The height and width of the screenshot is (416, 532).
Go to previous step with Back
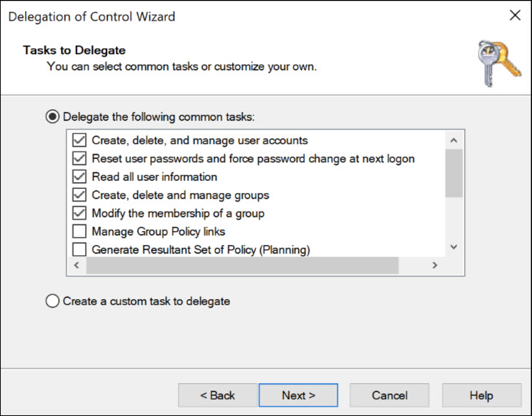click(x=218, y=395)
